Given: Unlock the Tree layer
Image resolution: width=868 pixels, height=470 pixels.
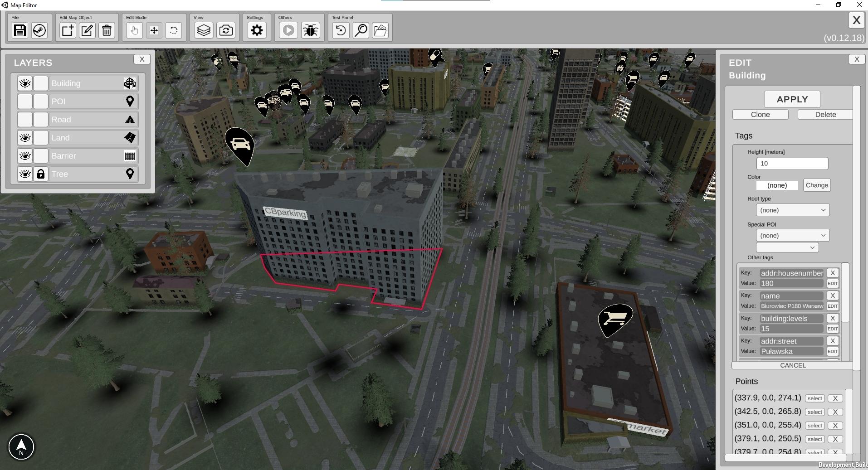Looking at the screenshot, I should [x=41, y=174].
